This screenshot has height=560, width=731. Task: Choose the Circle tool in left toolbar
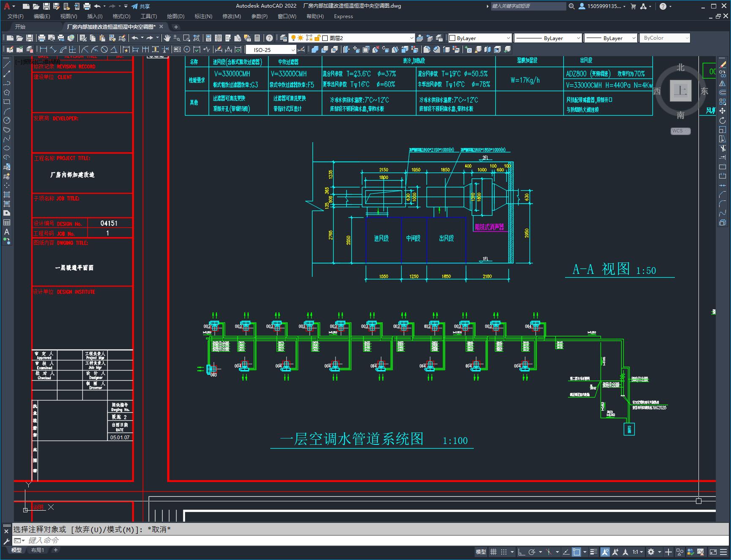click(x=6, y=120)
